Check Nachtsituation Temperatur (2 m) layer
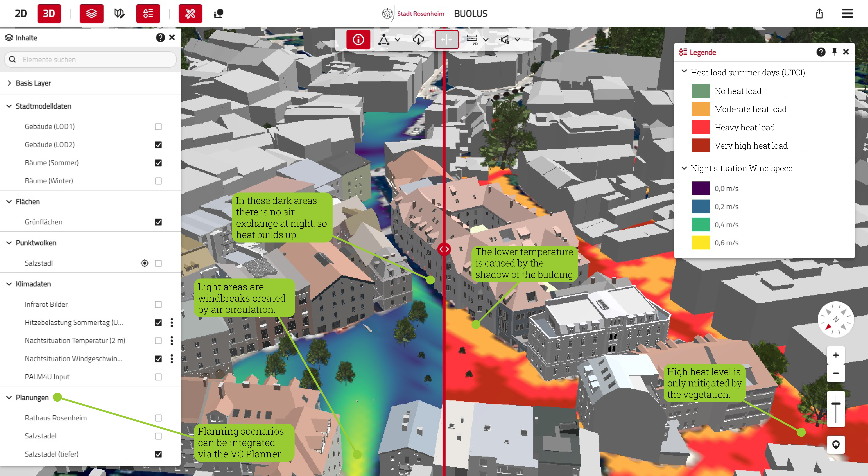Image resolution: width=868 pixels, height=476 pixels. pos(158,340)
